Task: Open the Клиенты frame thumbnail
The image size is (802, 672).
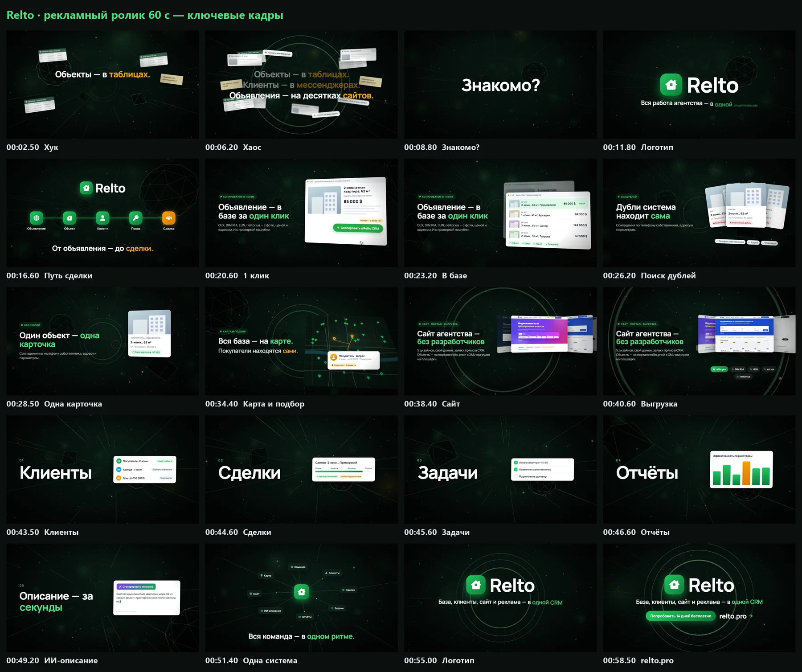Action: click(102, 469)
